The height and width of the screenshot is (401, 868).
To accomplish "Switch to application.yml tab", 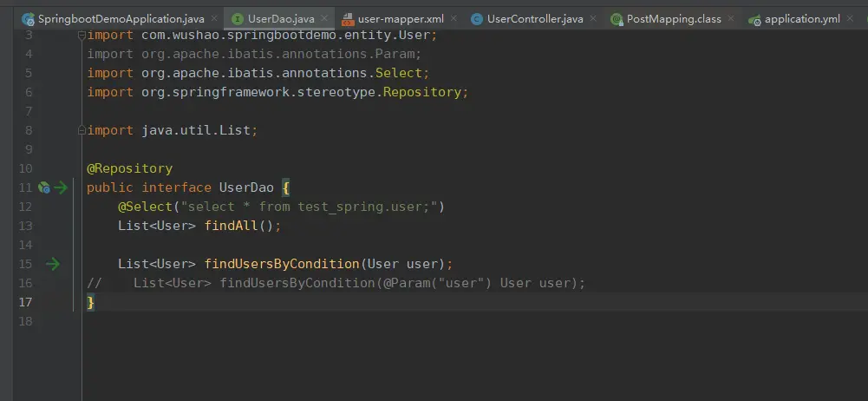I will point(801,19).
